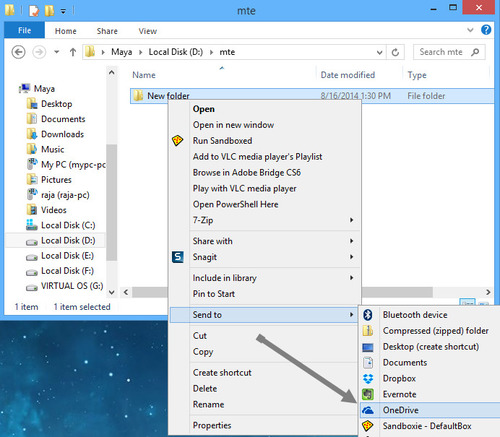Click the Snagit icon in context menu
Image resolution: width=500 pixels, height=437 pixels.
[x=178, y=257]
